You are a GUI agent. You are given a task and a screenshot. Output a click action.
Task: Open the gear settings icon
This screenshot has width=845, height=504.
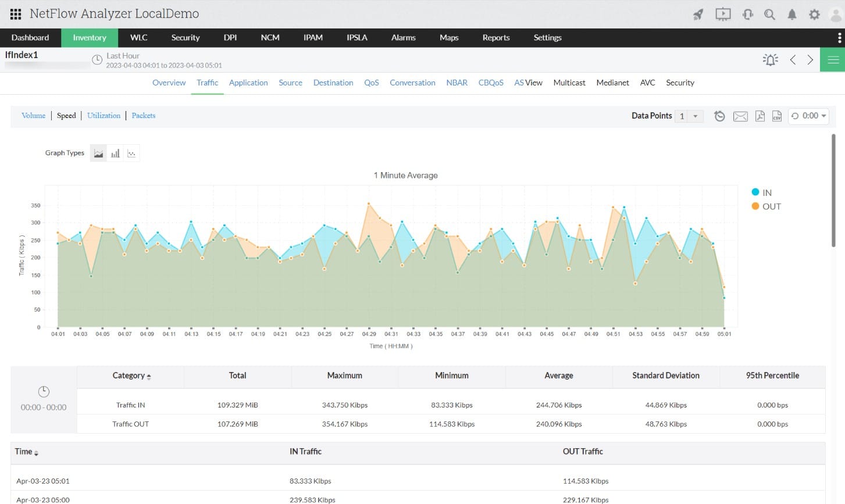tap(814, 15)
